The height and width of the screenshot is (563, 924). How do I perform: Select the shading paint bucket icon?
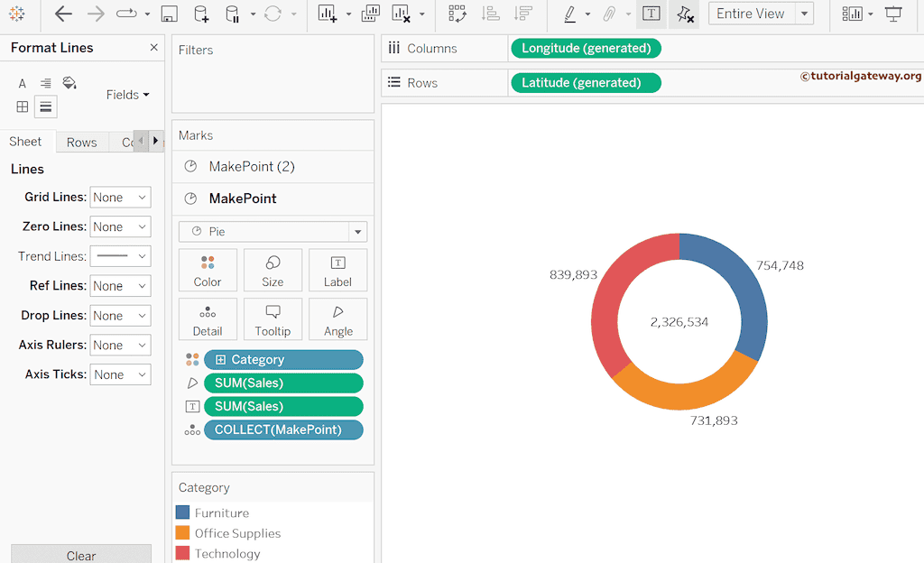[69, 83]
